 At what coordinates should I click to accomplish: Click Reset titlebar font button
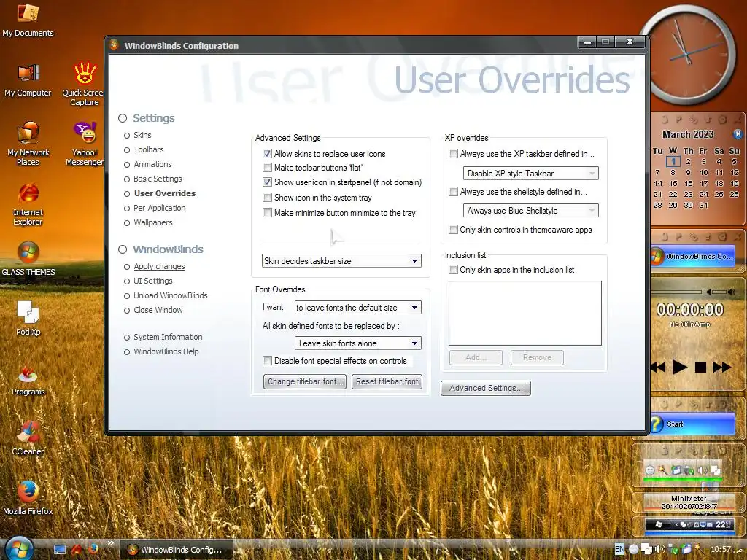(387, 381)
